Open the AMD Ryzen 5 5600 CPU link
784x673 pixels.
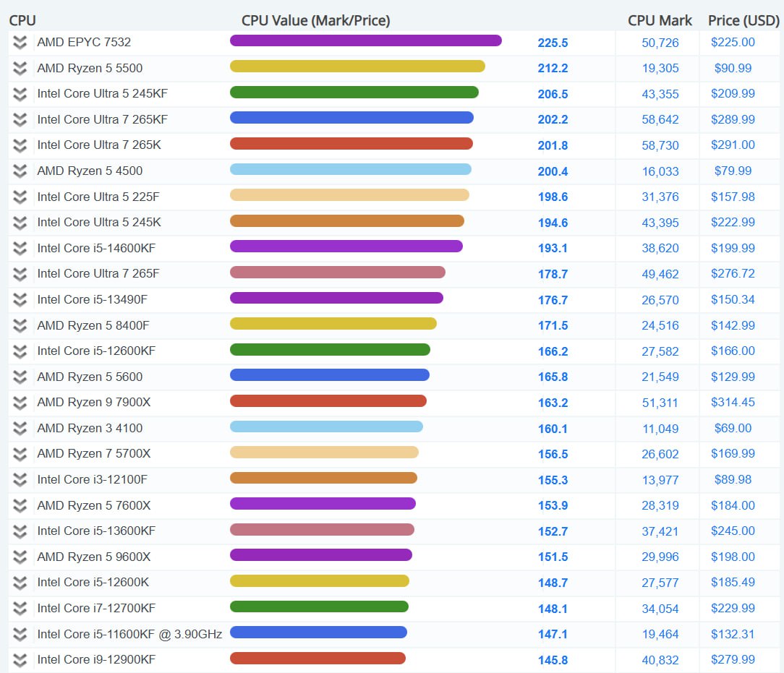tap(90, 377)
